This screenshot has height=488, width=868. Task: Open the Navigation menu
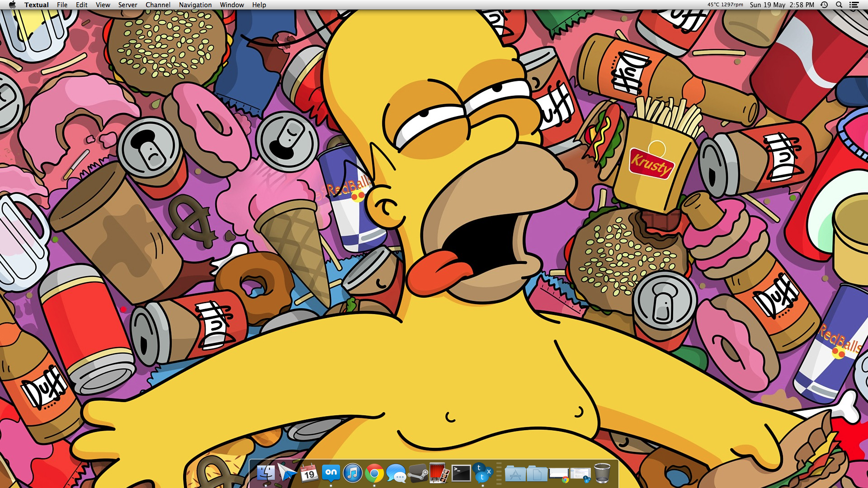tap(195, 5)
